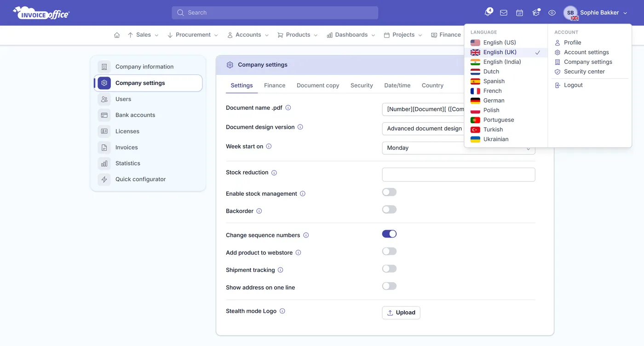Turn on the Backorder toggle

(389, 210)
